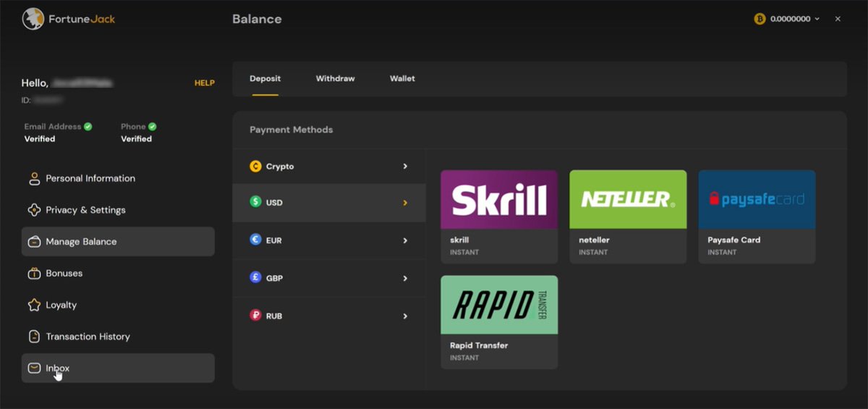The width and height of the screenshot is (868, 409).
Task: Click the Loyalty star icon
Action: click(x=34, y=305)
